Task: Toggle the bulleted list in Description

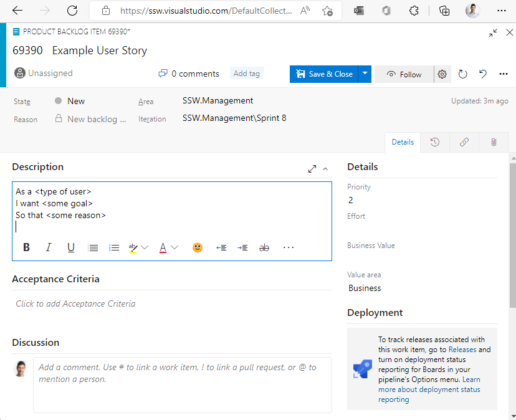Action: click(x=93, y=247)
